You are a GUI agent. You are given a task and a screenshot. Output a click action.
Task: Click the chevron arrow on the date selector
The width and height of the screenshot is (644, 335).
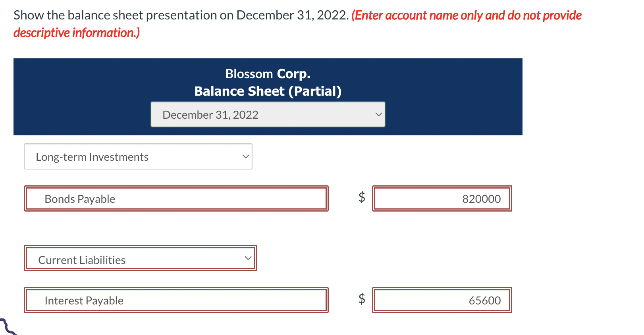pyautogui.click(x=378, y=115)
